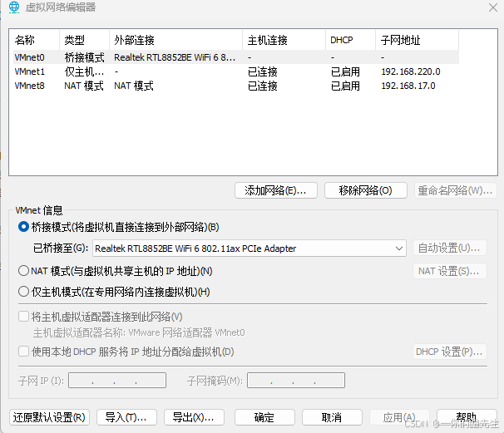Click the 名称 column header

pos(36,40)
